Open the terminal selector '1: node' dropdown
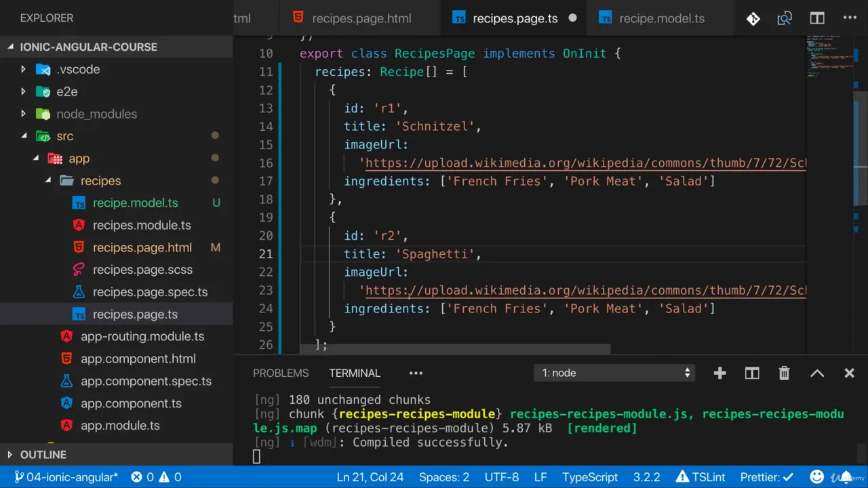Image resolution: width=868 pixels, height=488 pixels. point(615,373)
